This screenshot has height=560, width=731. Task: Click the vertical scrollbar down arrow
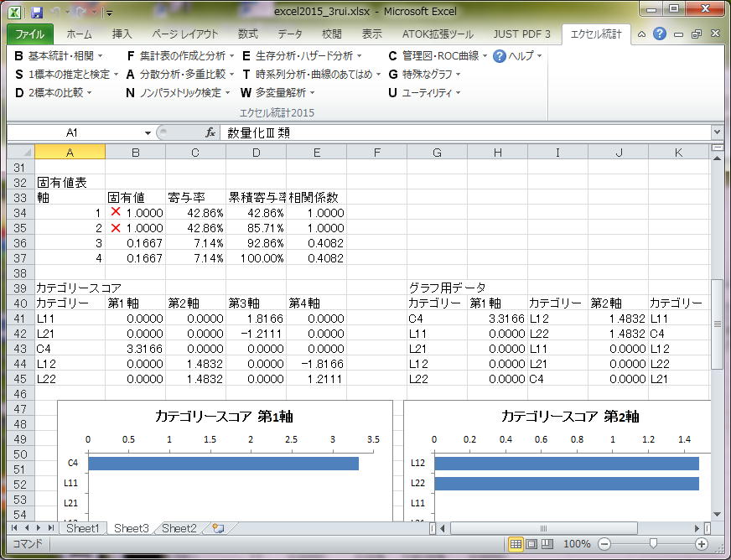tap(717, 514)
